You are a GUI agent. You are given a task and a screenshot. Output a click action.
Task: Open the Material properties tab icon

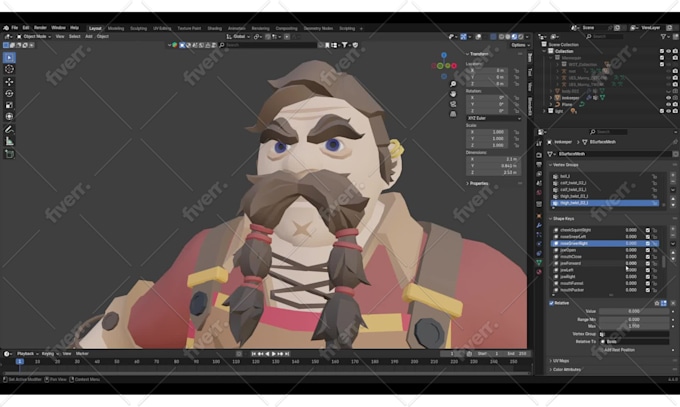click(539, 272)
